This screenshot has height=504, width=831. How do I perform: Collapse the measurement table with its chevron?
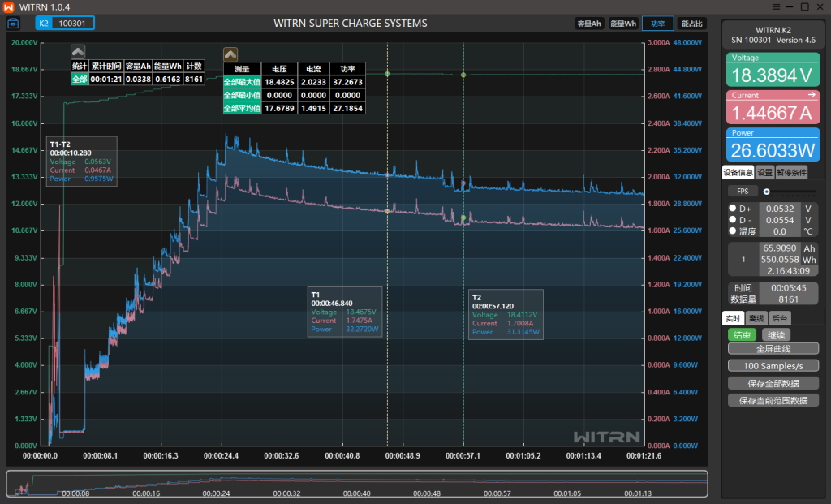tap(230, 54)
